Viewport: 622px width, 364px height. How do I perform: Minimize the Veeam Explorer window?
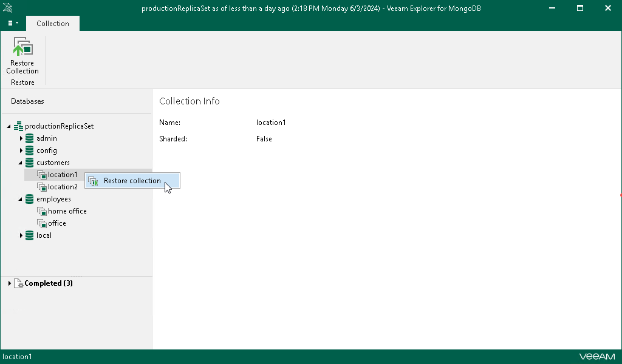click(x=552, y=8)
